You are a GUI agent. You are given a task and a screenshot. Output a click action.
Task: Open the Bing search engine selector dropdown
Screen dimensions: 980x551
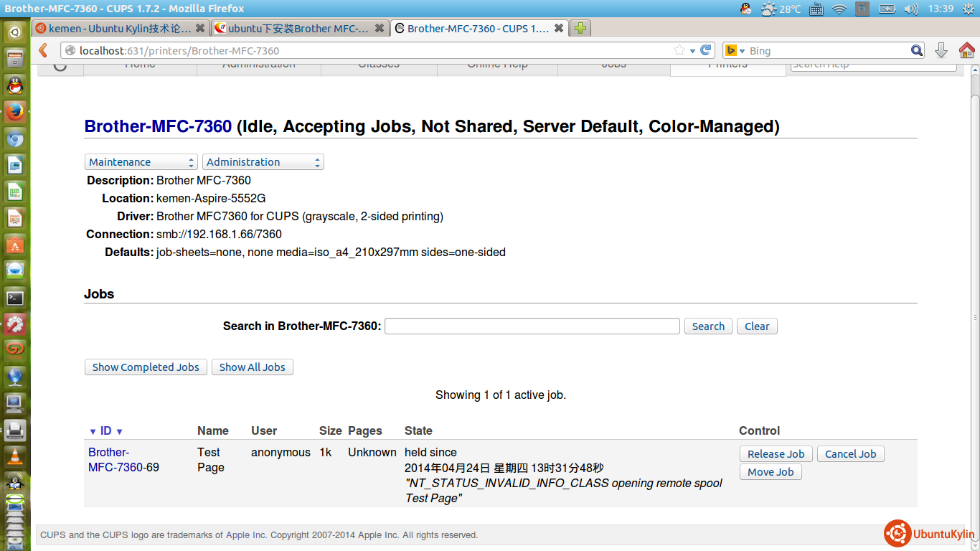(x=734, y=50)
